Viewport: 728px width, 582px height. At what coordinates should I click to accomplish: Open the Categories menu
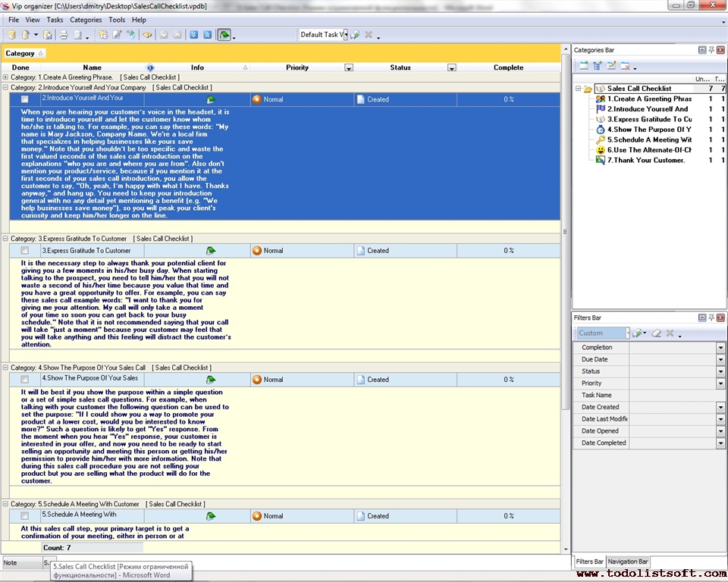(x=85, y=20)
